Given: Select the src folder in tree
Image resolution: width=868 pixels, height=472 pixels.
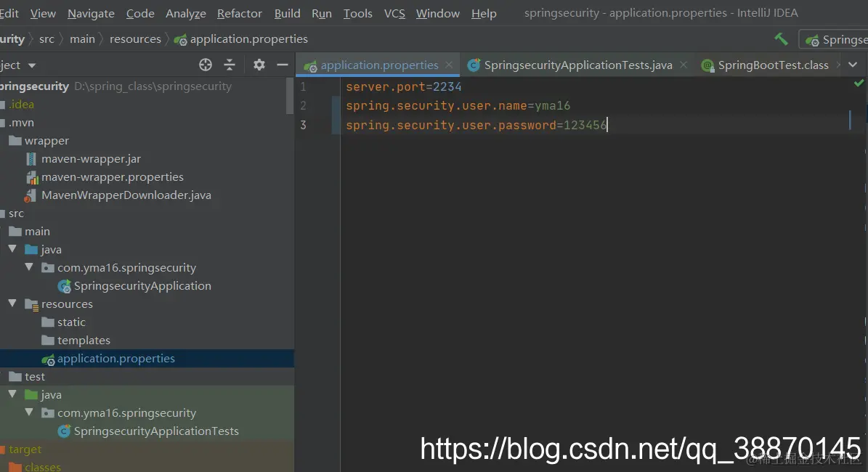Looking at the screenshot, I should (16, 213).
